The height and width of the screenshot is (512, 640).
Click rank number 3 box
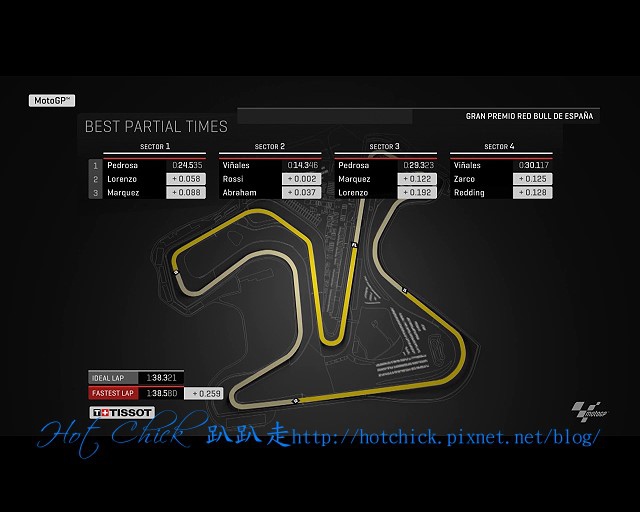click(x=95, y=193)
